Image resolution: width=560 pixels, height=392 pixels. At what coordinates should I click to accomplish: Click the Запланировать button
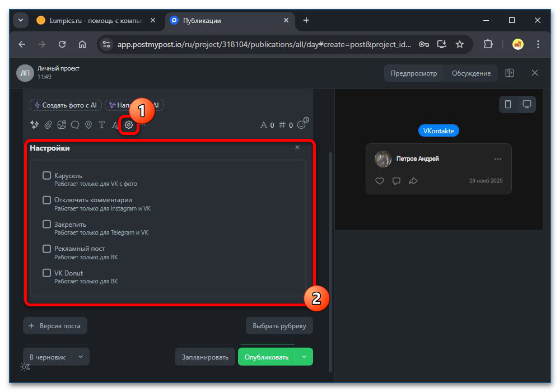[205, 357]
